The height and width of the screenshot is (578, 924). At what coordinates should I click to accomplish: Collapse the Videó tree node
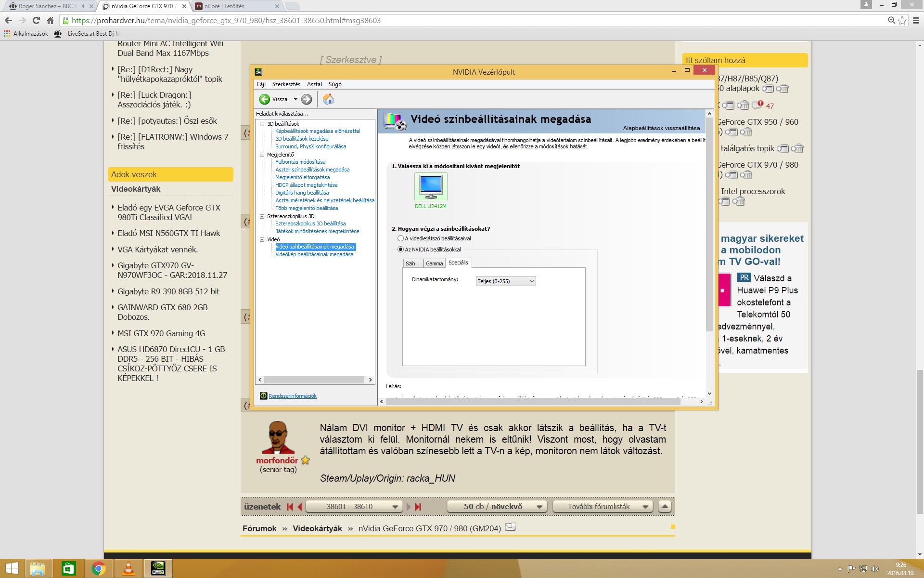[262, 239]
